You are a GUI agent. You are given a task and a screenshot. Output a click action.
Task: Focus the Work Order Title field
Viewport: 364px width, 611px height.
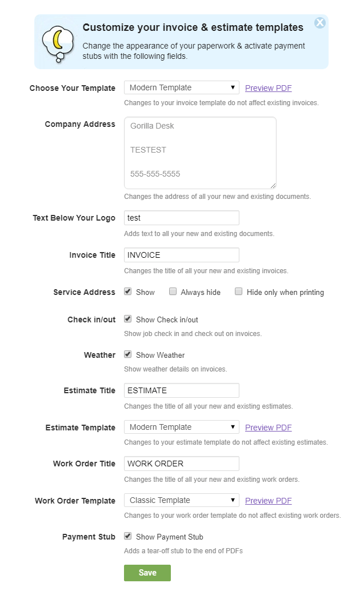click(x=182, y=464)
